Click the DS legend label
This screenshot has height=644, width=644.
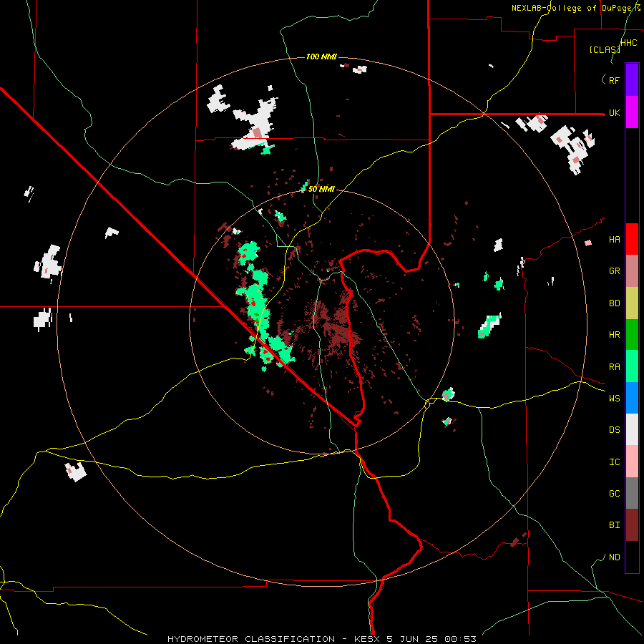tap(614, 429)
